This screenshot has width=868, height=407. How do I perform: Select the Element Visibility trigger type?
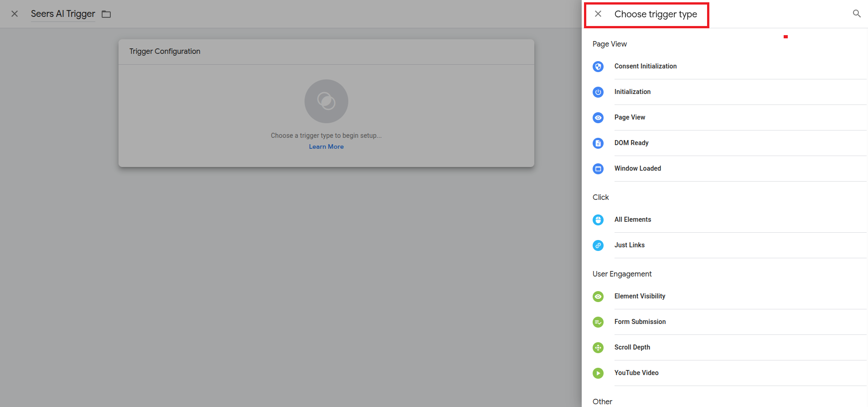click(x=640, y=296)
